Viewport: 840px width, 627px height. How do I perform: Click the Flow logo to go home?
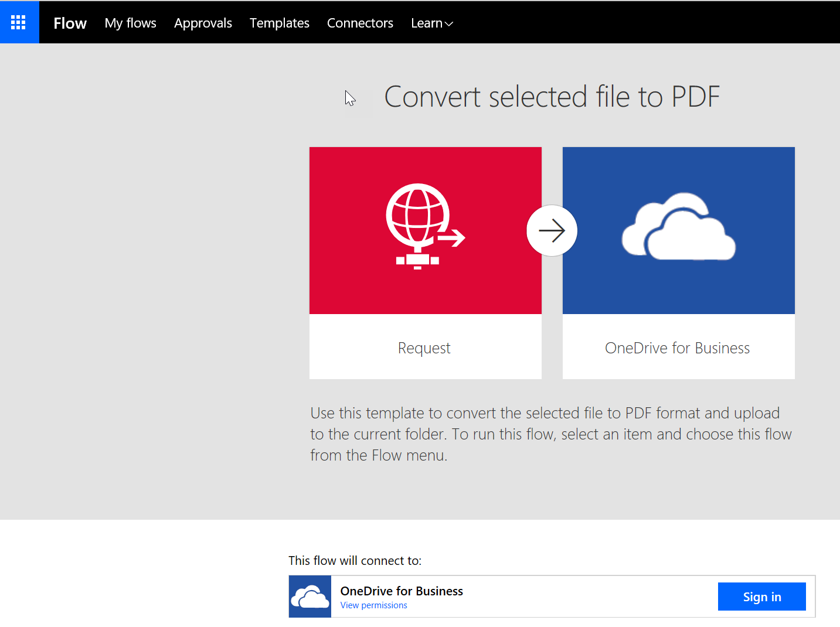click(69, 23)
